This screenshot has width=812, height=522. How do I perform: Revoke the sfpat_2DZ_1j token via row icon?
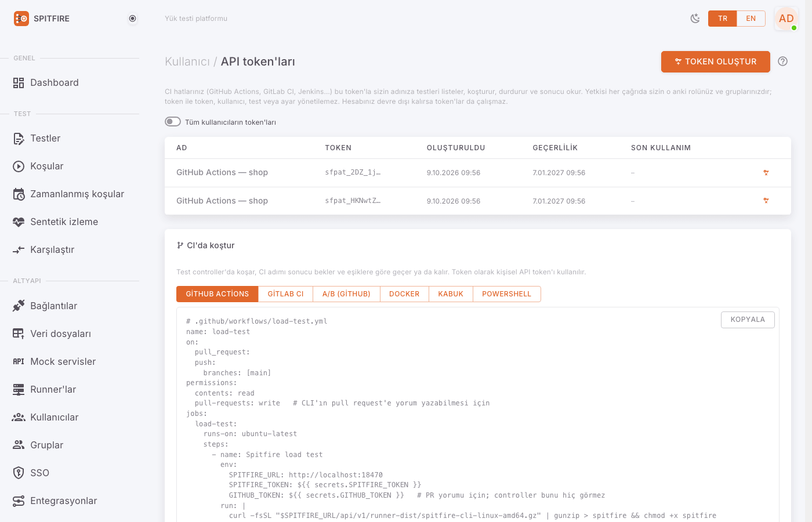pyautogui.click(x=766, y=173)
